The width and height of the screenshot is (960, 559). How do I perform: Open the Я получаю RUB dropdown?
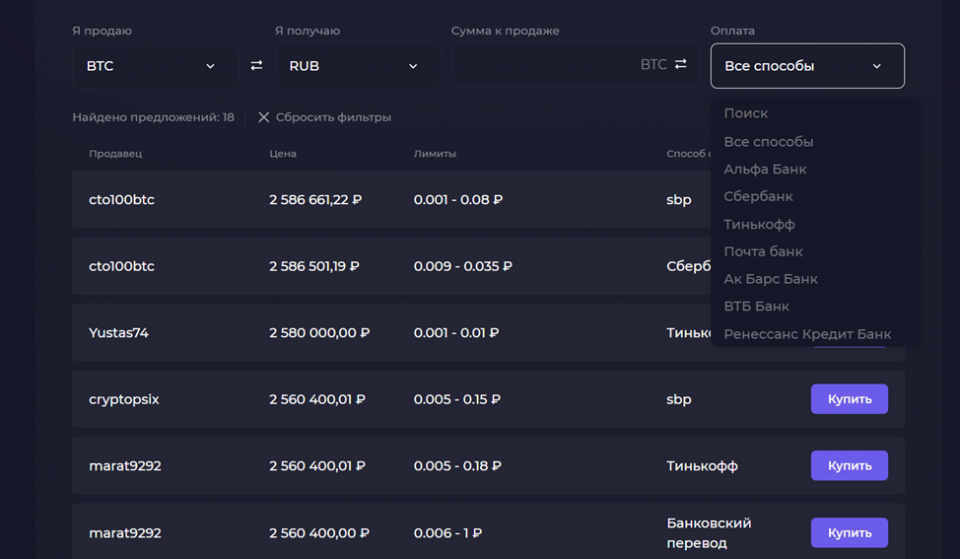[x=357, y=66]
